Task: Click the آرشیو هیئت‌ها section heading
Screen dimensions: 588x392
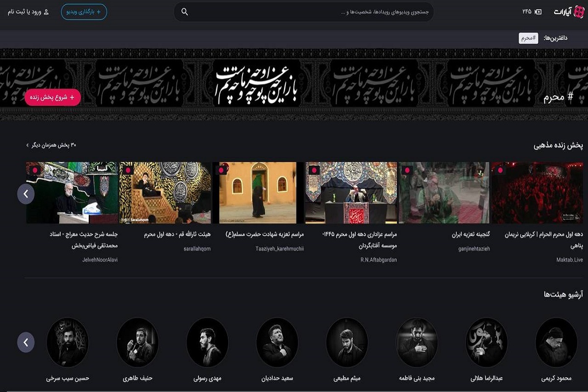Action: click(563, 294)
